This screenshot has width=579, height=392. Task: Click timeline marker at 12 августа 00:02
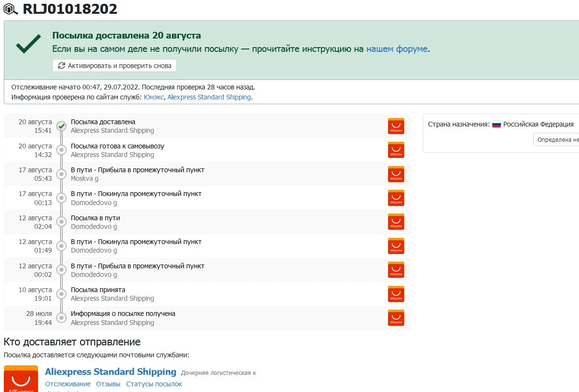[x=61, y=270]
